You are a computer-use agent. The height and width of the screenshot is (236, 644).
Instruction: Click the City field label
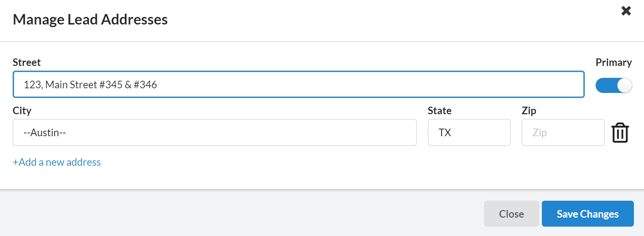point(22,111)
